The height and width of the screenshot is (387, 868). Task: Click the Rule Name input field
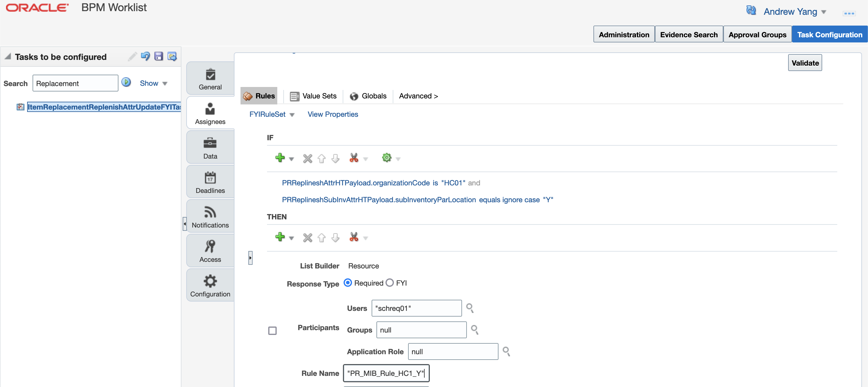(x=386, y=373)
